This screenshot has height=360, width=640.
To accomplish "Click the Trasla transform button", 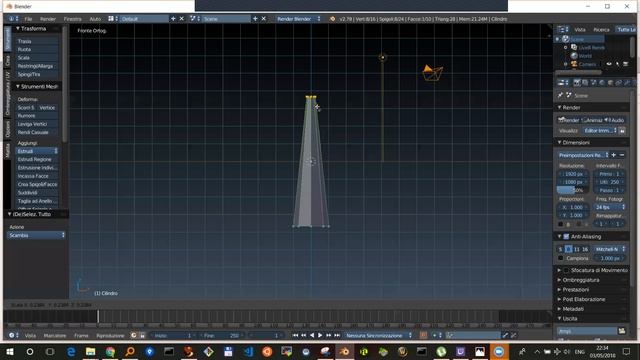I will (x=37, y=41).
